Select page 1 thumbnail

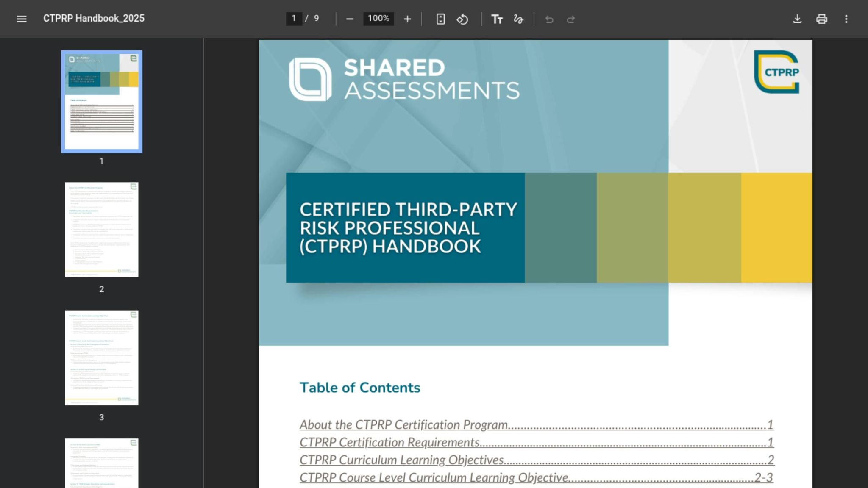tap(102, 102)
